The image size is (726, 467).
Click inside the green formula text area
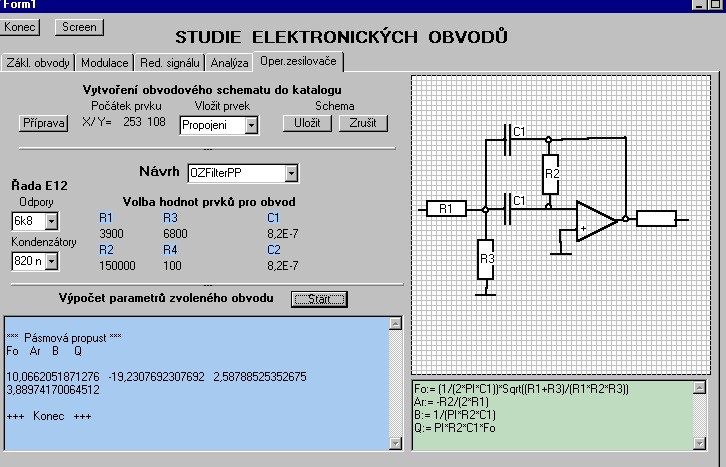tap(550, 415)
